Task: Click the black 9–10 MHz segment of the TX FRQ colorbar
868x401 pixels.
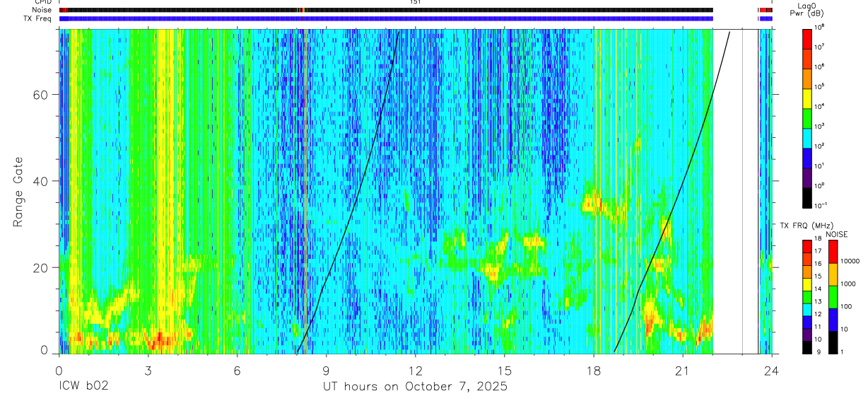Action: [x=807, y=347]
